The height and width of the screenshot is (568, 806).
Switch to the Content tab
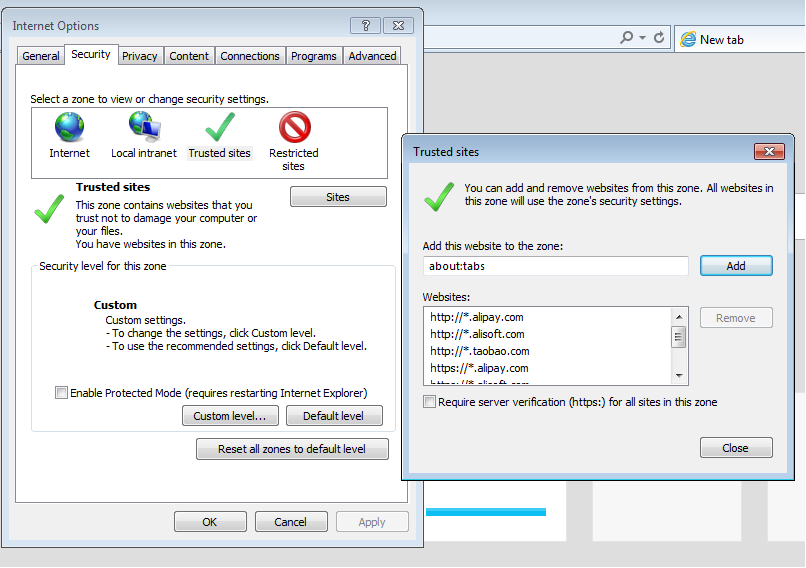[189, 56]
